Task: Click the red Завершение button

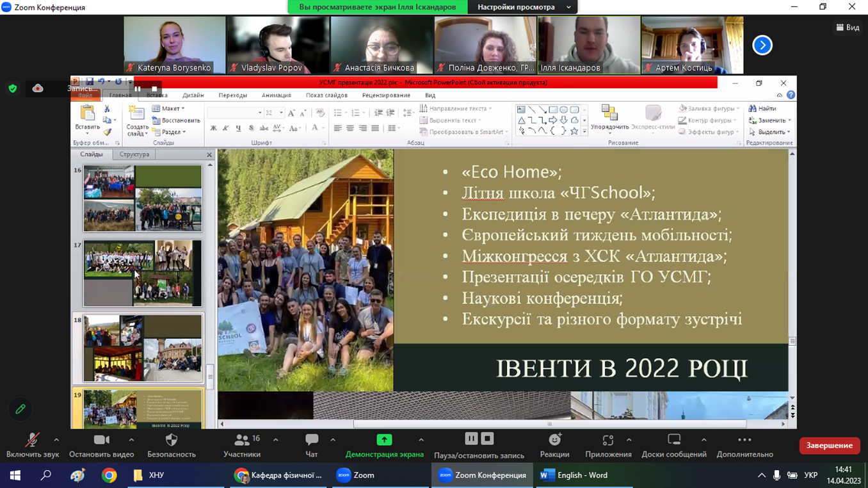Action: (x=829, y=445)
